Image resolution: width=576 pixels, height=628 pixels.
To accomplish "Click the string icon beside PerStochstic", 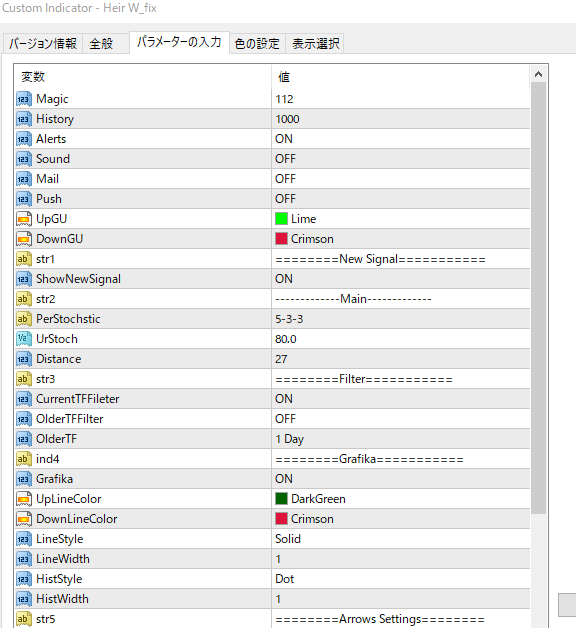I will click(24, 319).
